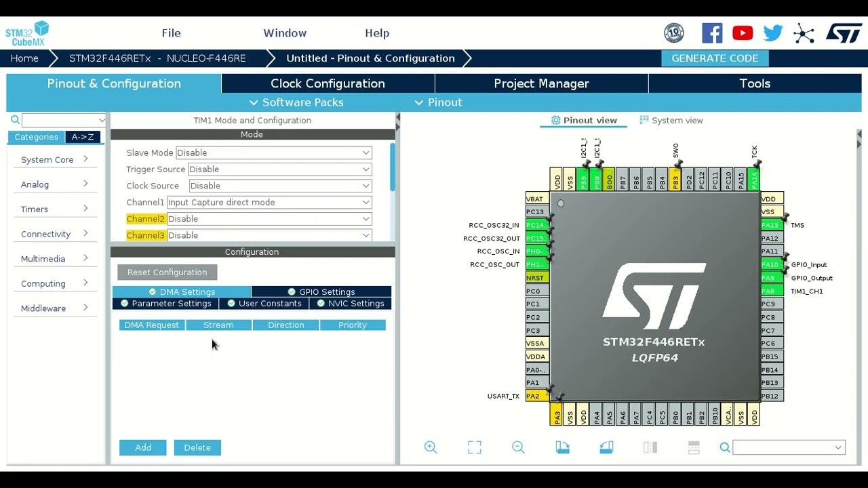Fit the chip to the view with the best-fit icon
The width and height of the screenshot is (868, 488).
click(475, 447)
